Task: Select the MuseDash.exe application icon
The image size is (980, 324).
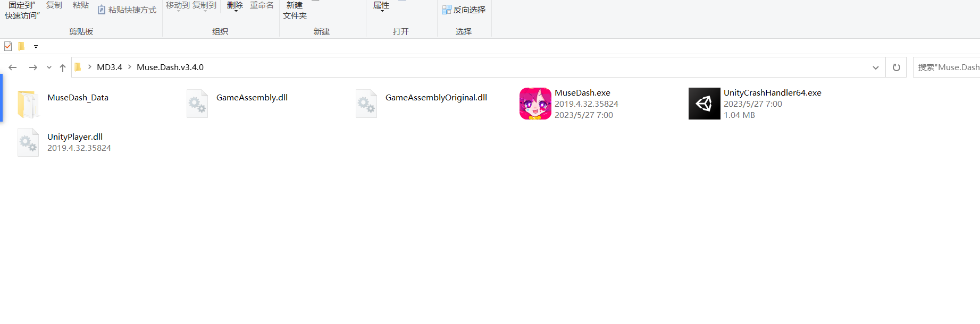Action: [535, 104]
